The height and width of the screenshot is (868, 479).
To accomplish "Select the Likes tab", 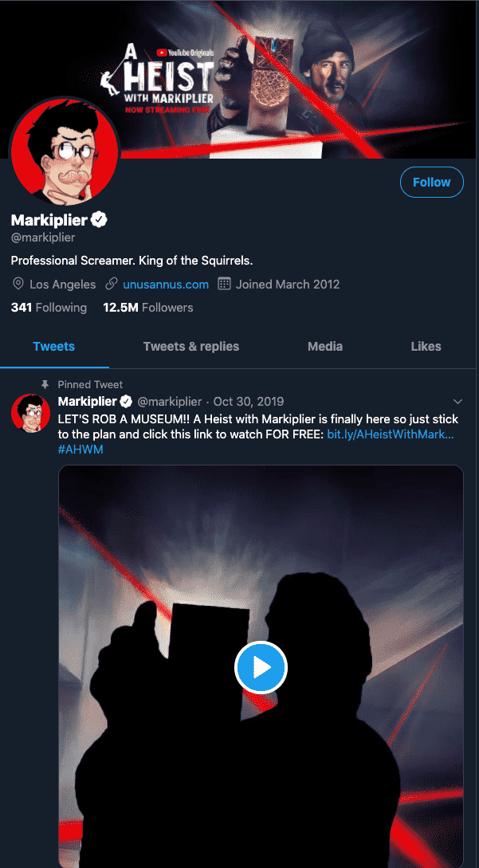I will [x=426, y=346].
